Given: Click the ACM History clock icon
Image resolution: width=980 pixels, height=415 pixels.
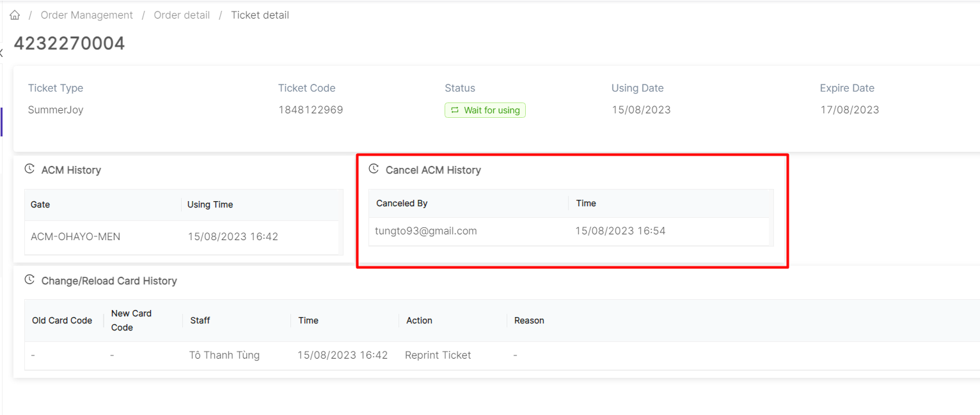Looking at the screenshot, I should click(x=29, y=169).
